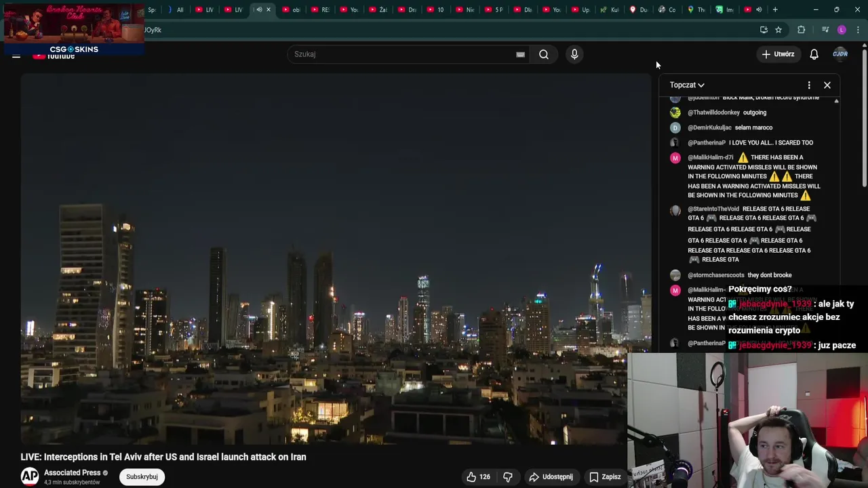This screenshot has height=488, width=868.
Task: Click the Zapisz save button
Action: [x=605, y=476]
